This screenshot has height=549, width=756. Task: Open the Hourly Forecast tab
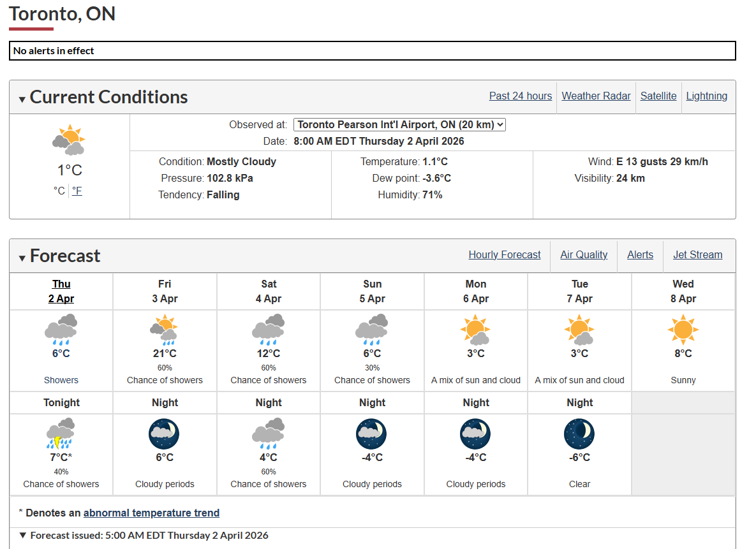pos(505,255)
